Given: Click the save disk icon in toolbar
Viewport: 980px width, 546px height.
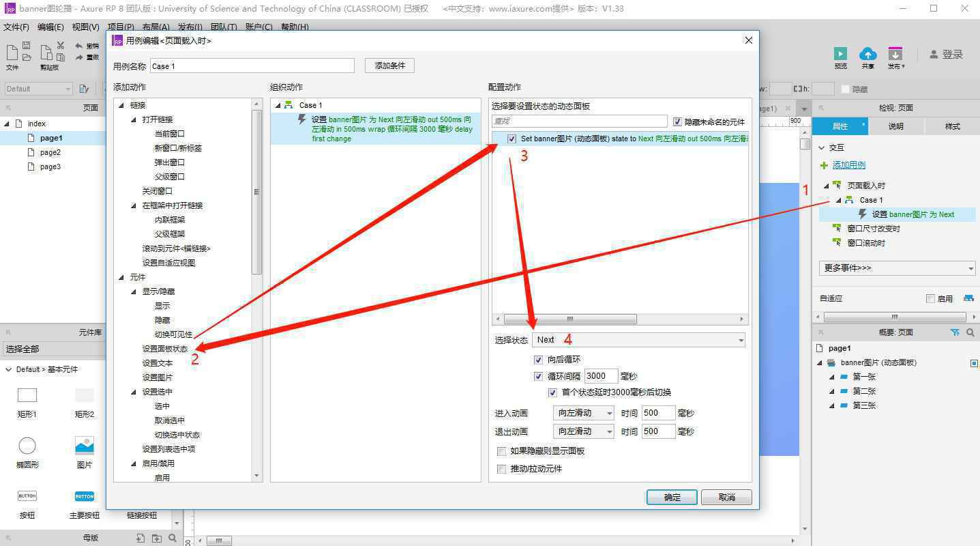Looking at the screenshot, I should click(26, 46).
